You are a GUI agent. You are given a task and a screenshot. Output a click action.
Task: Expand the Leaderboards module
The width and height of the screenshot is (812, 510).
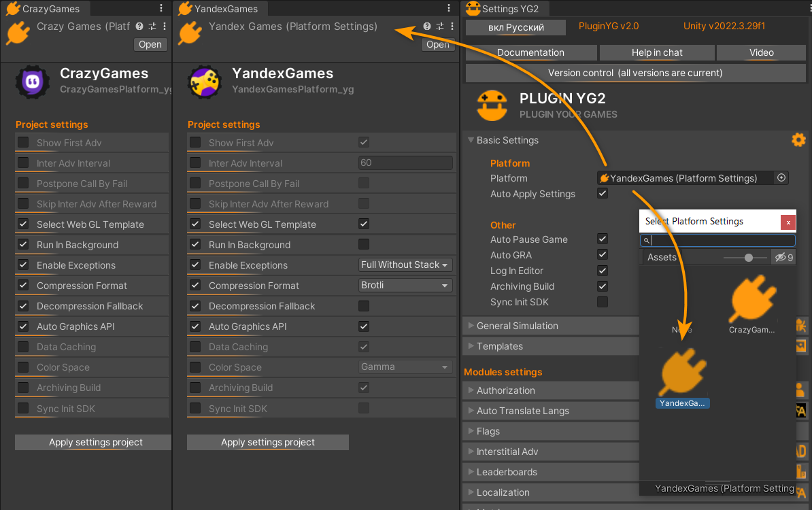(x=471, y=472)
